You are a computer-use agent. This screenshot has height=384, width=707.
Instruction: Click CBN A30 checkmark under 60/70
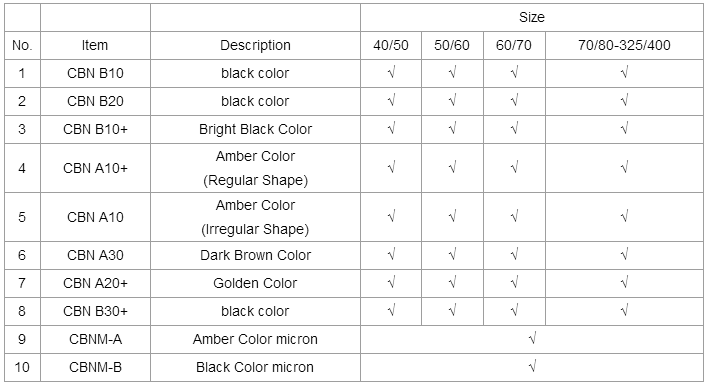point(514,255)
